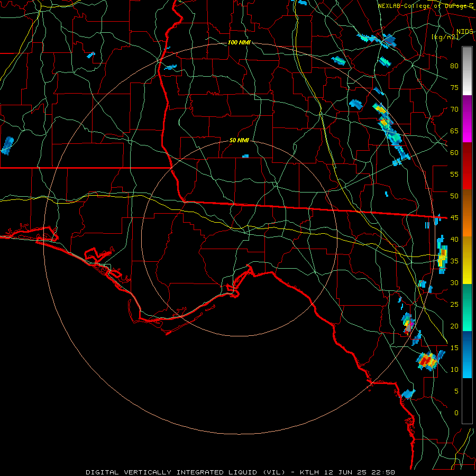Select scale value 15 on the legend

[454, 347]
